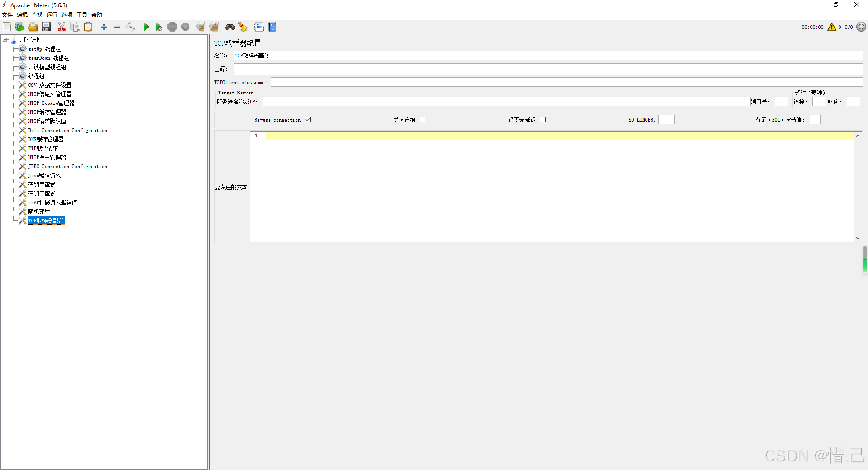Select HTTP信息头管理器 in the tree
The width and height of the screenshot is (868, 470).
pos(50,94)
